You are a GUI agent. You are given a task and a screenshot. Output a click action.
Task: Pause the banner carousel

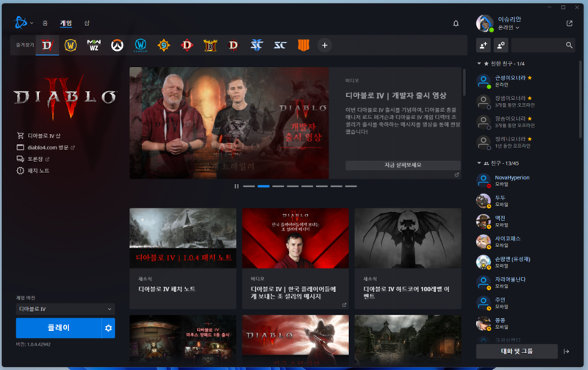237,186
